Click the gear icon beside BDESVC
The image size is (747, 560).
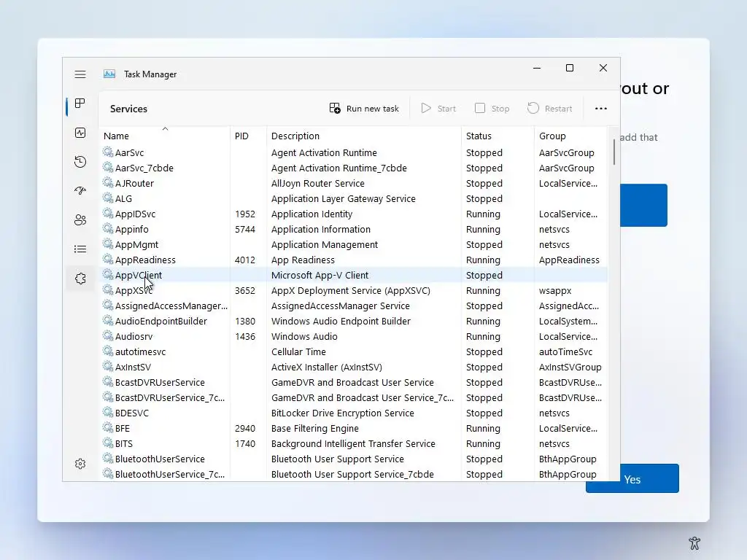click(x=108, y=413)
